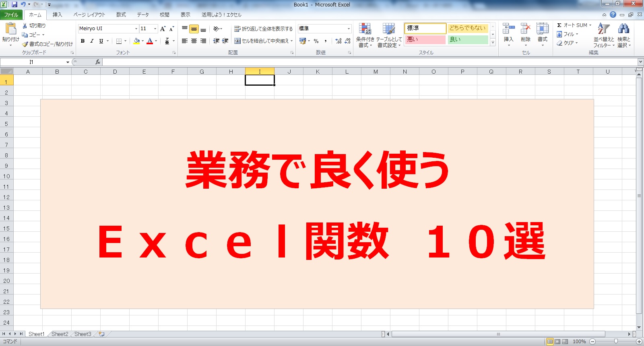The image size is (644, 346).
Task: Toggle Underline formatting
Action: (x=101, y=41)
